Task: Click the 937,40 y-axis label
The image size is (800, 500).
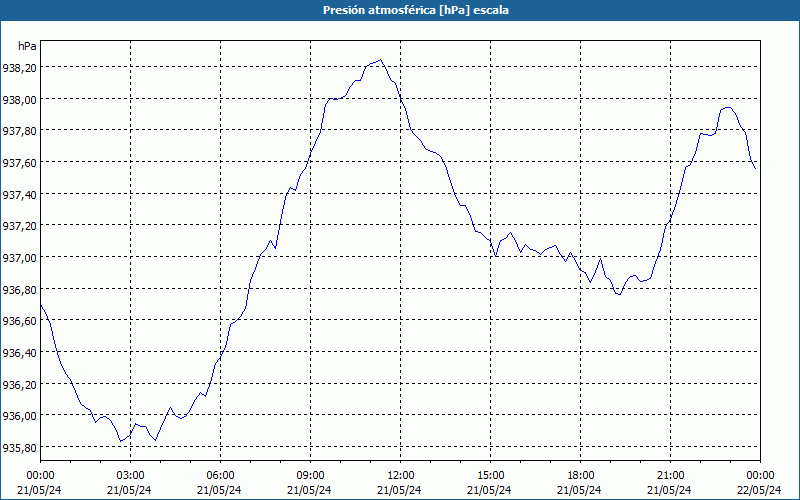Action: pyautogui.click(x=19, y=194)
